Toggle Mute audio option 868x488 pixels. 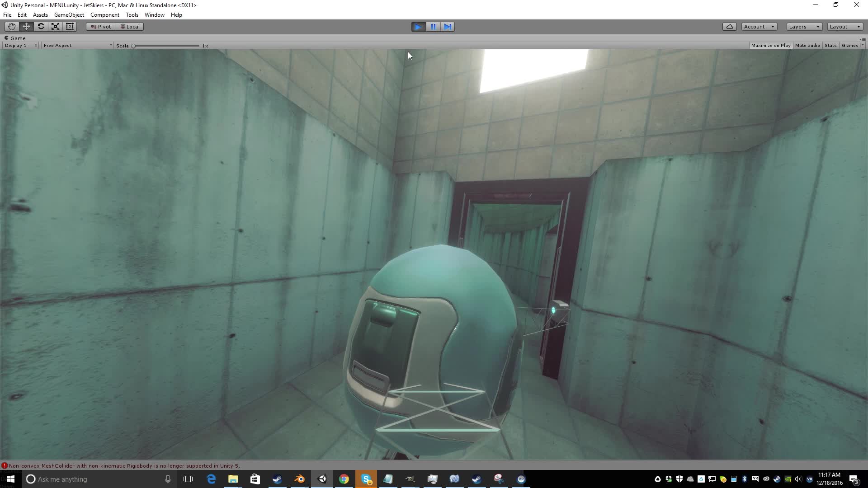click(x=807, y=46)
